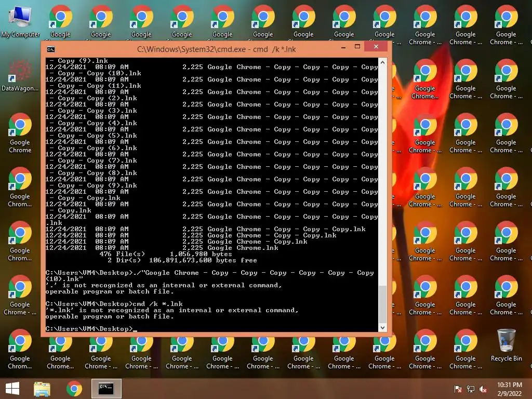Close the cmd.exe window
The height and width of the screenshot is (399, 532).
(376, 46)
